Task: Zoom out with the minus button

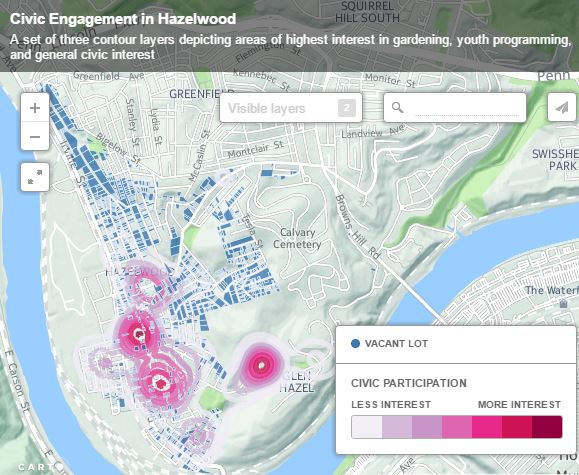Action: tap(35, 136)
